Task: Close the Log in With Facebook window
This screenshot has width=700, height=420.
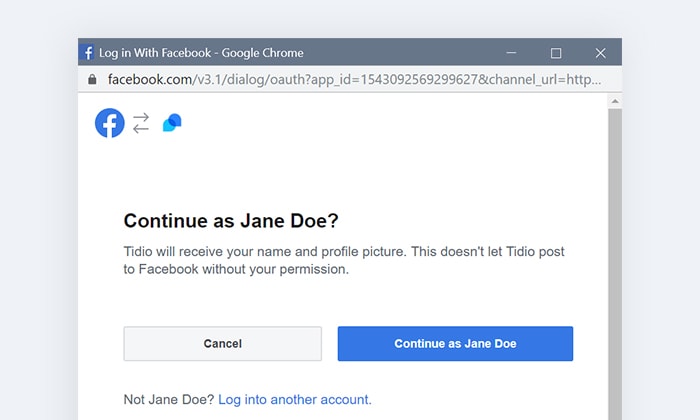Action: click(600, 53)
